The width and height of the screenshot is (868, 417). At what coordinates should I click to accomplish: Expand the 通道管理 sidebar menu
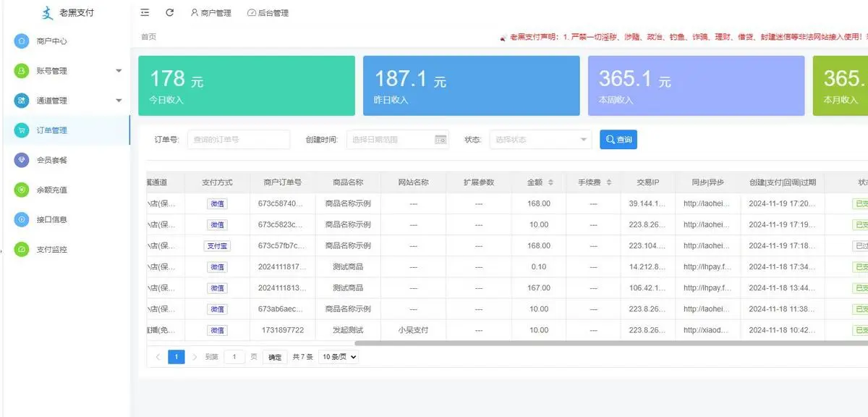click(x=51, y=101)
